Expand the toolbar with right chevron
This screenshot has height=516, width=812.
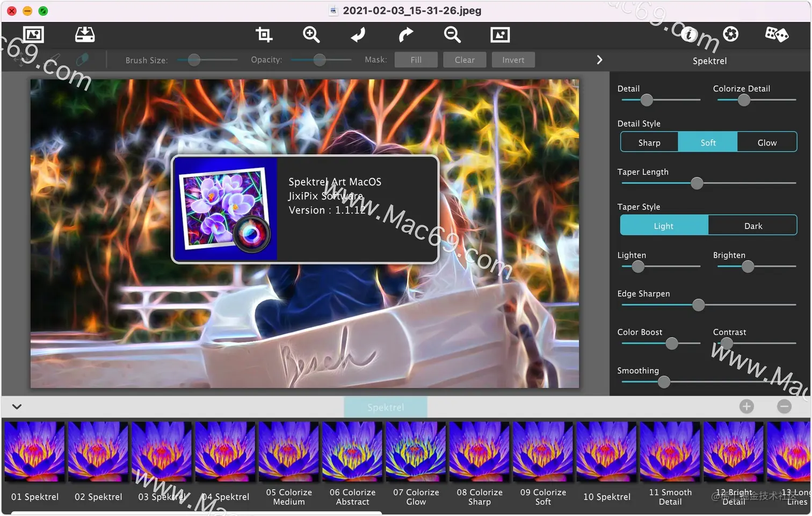599,60
